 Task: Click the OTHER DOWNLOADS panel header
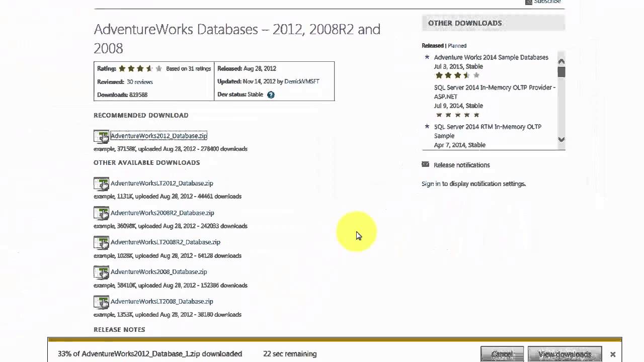click(494, 23)
